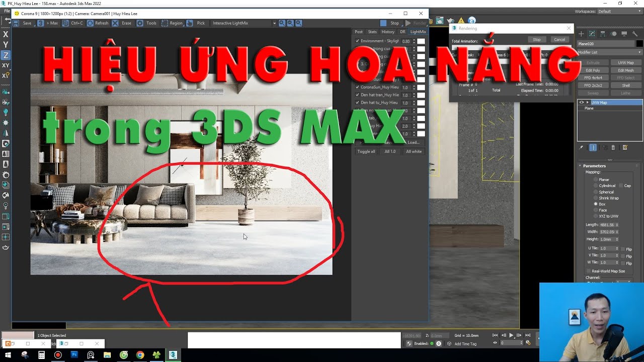Switch to the DR tab
This screenshot has width=644, height=362.
tap(403, 32)
